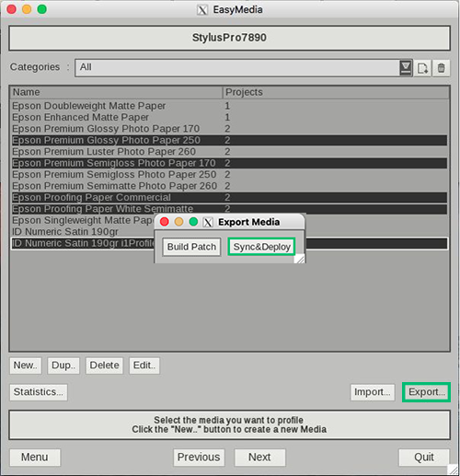The width and height of the screenshot is (460, 476).
Task: Select Epson Doubleweight Matte Paper row
Action: tap(229, 106)
